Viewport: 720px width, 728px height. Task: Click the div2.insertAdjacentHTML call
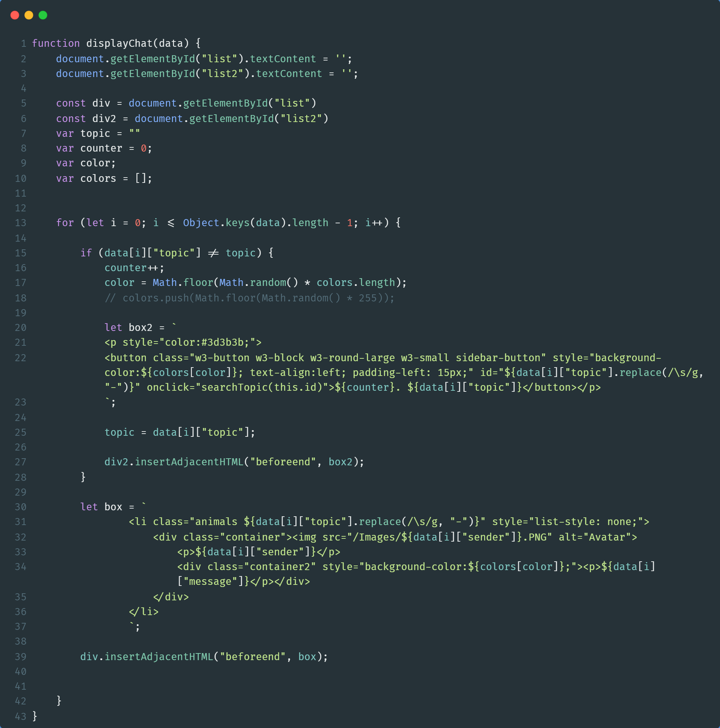click(x=174, y=462)
